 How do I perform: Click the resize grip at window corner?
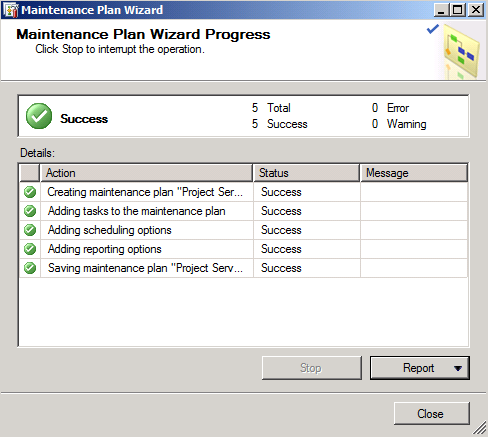(x=480, y=429)
